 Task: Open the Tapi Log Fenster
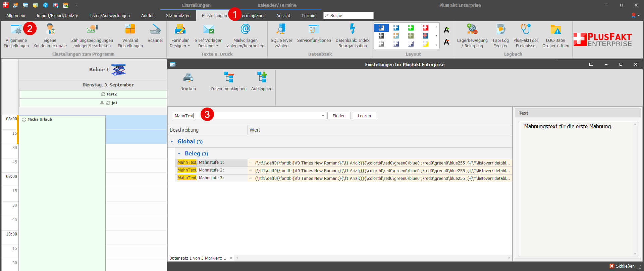500,36
